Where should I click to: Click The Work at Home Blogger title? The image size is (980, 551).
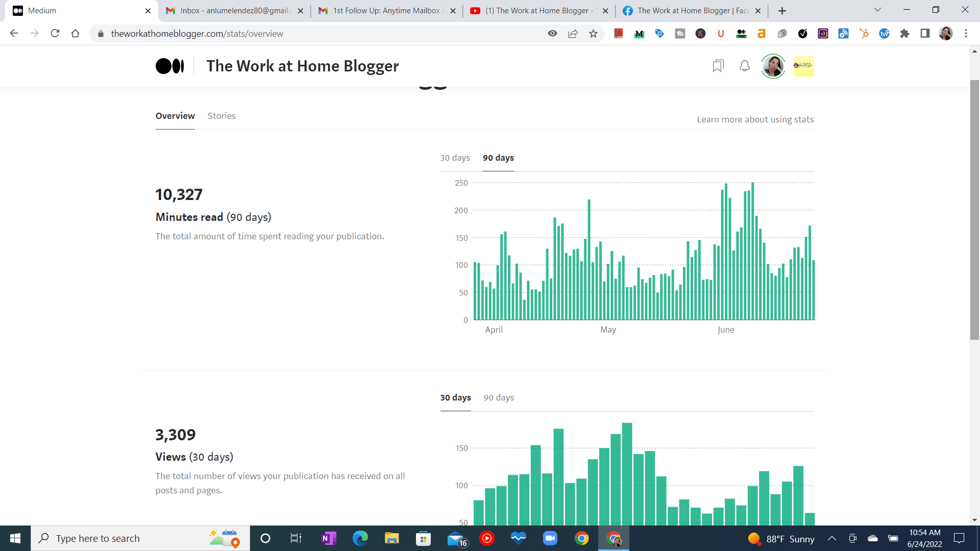click(x=303, y=66)
